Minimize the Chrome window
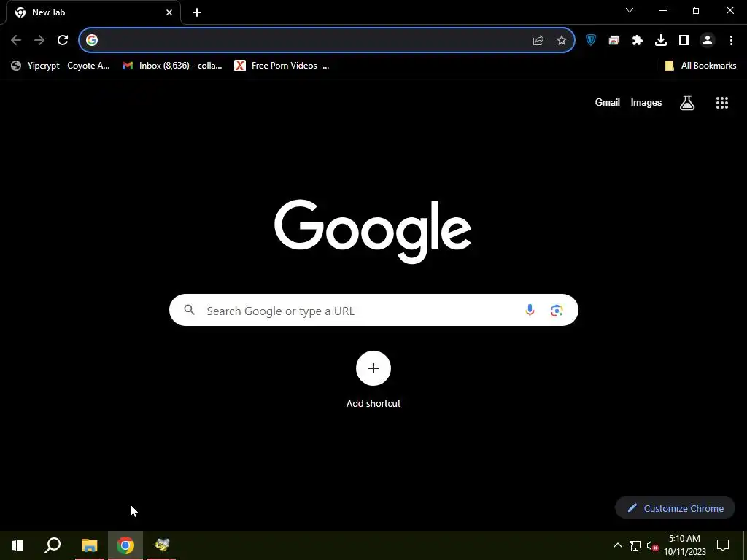This screenshot has width=747, height=560. coord(662,10)
